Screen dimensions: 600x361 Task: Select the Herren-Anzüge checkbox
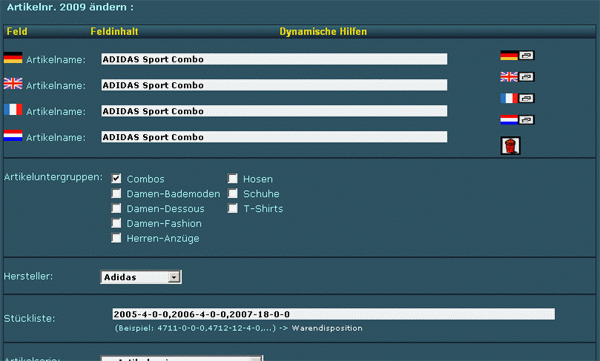116,238
